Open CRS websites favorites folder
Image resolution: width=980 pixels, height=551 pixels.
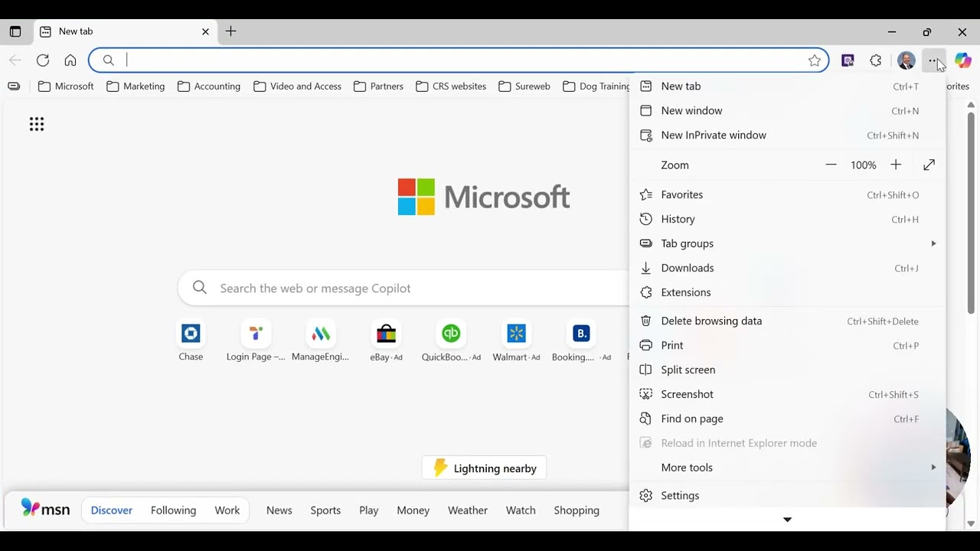[x=451, y=86]
